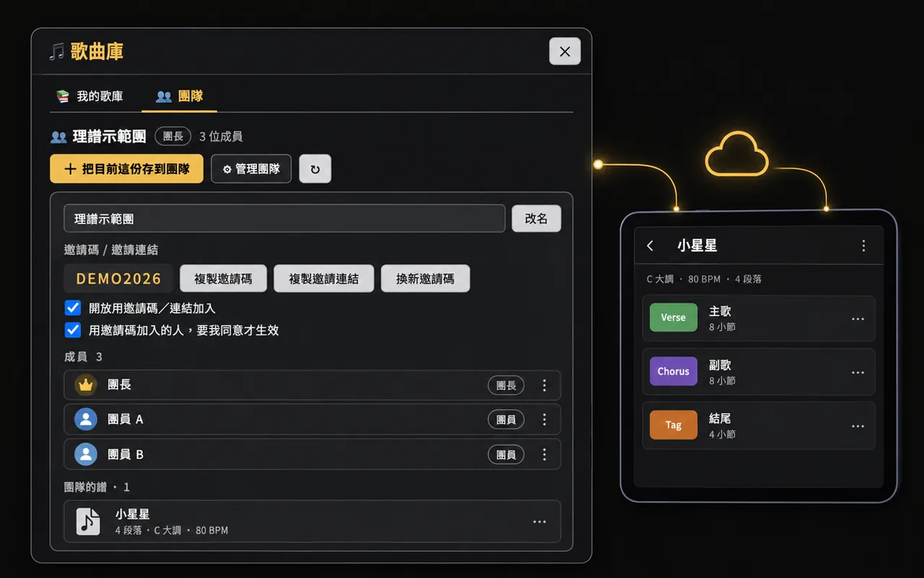Click the 團長 badge beside 理譜示範團 heading
Image resolution: width=924 pixels, height=578 pixels.
pyautogui.click(x=173, y=137)
